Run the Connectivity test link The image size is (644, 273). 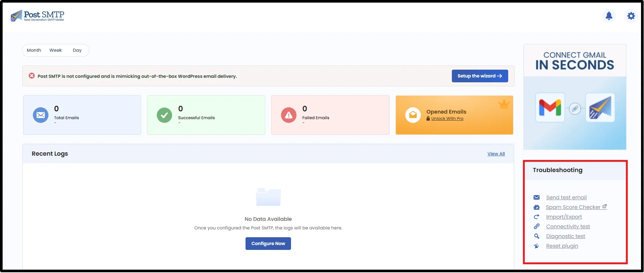click(568, 226)
